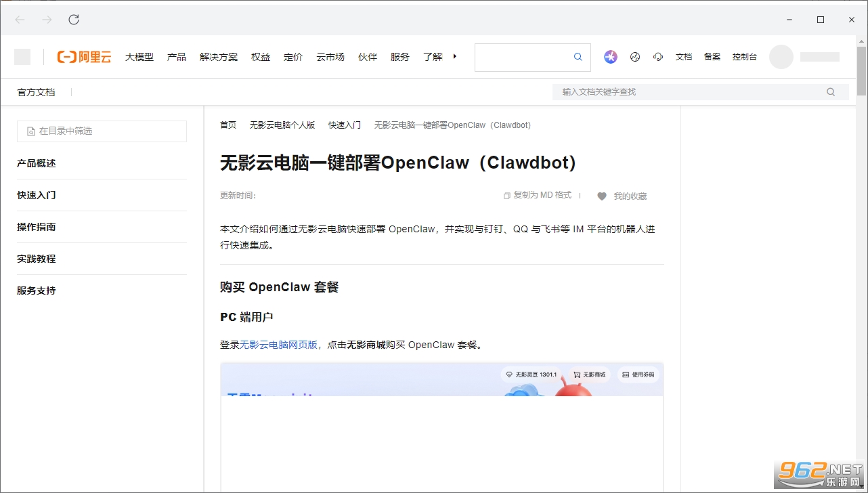
Task: Click the user avatar circle
Action: point(781,57)
